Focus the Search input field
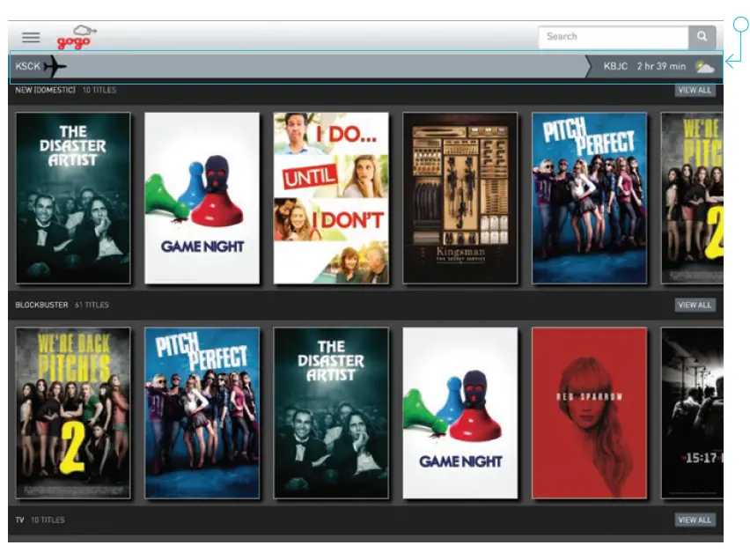This screenshot has width=750, height=560. 614,36
